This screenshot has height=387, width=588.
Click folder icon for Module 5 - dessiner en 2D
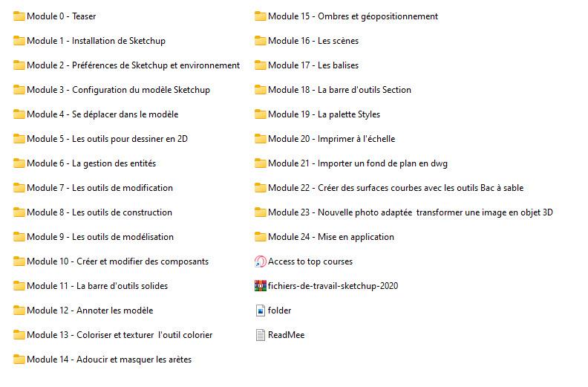point(19,139)
